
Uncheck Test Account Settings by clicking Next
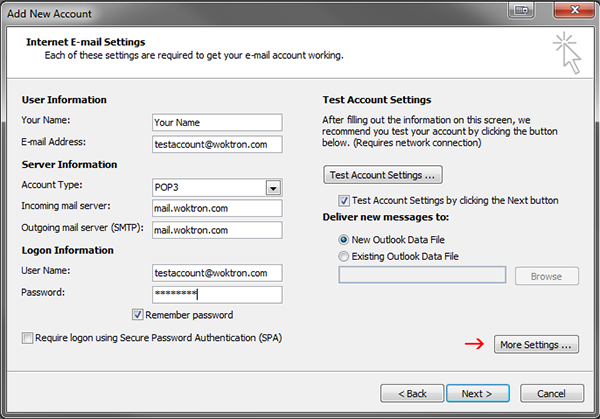point(344,201)
